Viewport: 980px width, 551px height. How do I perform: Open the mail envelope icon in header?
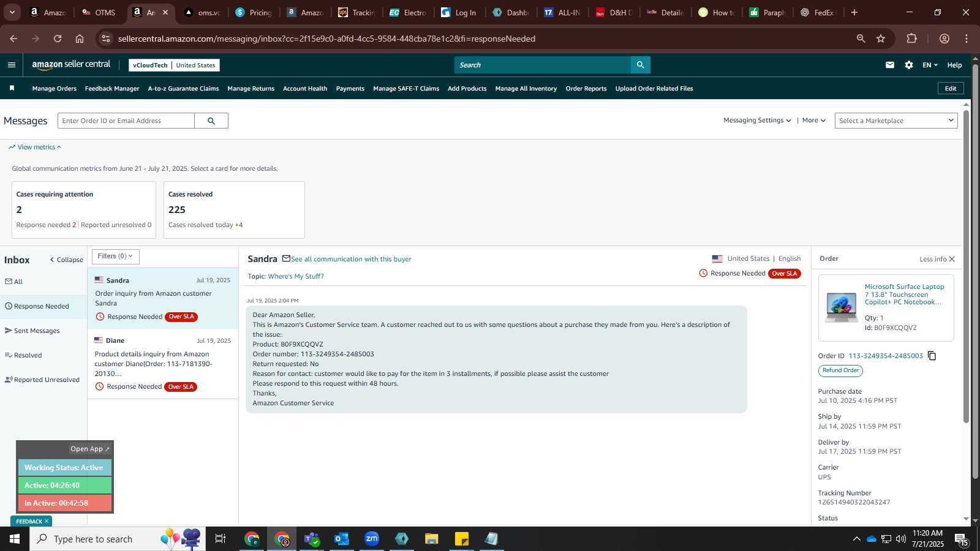890,65
